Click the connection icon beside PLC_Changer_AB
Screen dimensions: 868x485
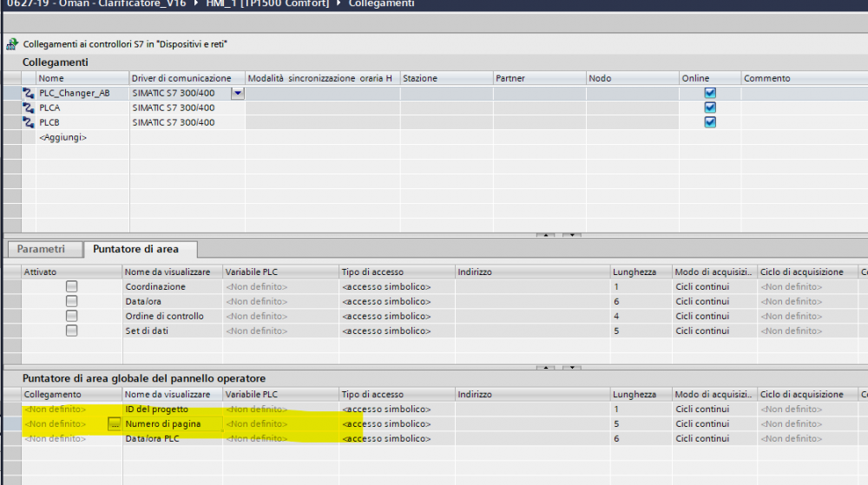click(x=29, y=93)
